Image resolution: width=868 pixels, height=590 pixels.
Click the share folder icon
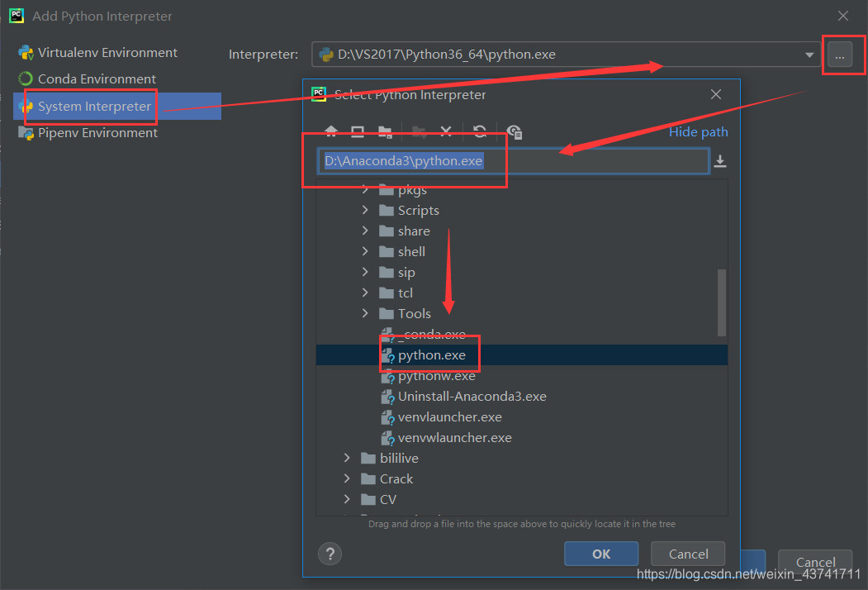[x=387, y=231]
